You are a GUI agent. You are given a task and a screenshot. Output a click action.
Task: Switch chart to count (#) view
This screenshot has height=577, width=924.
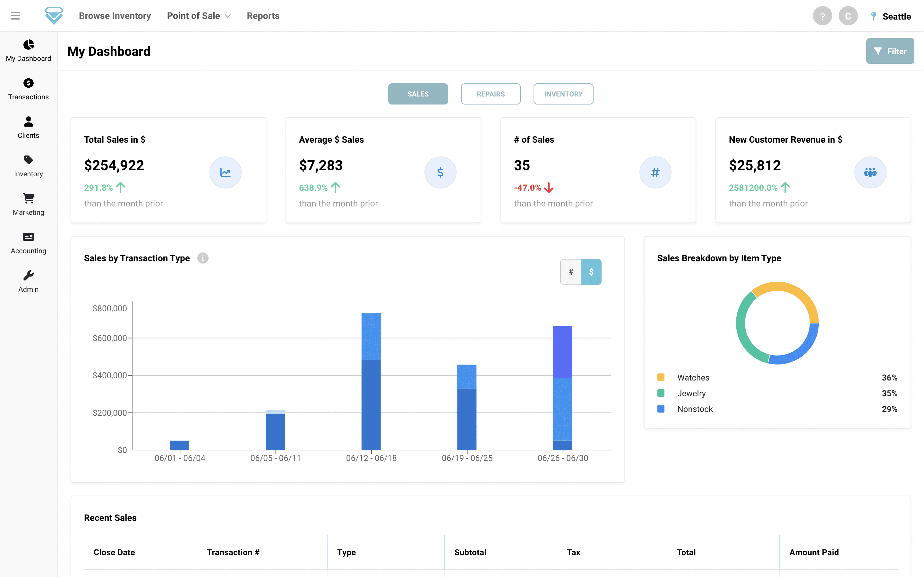click(571, 272)
